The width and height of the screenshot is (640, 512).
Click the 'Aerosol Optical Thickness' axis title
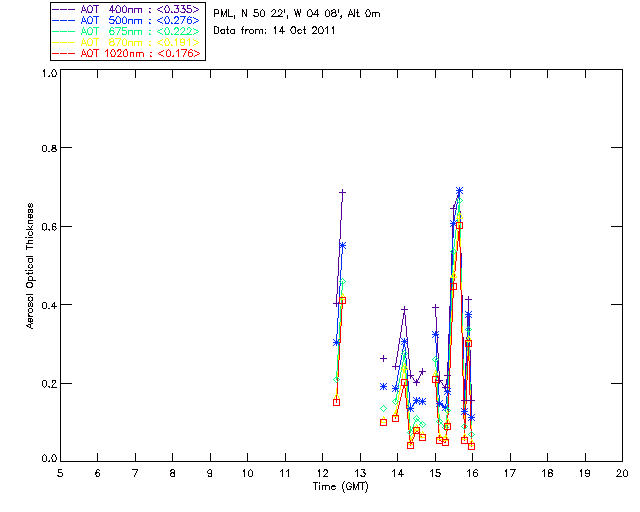(x=30, y=266)
